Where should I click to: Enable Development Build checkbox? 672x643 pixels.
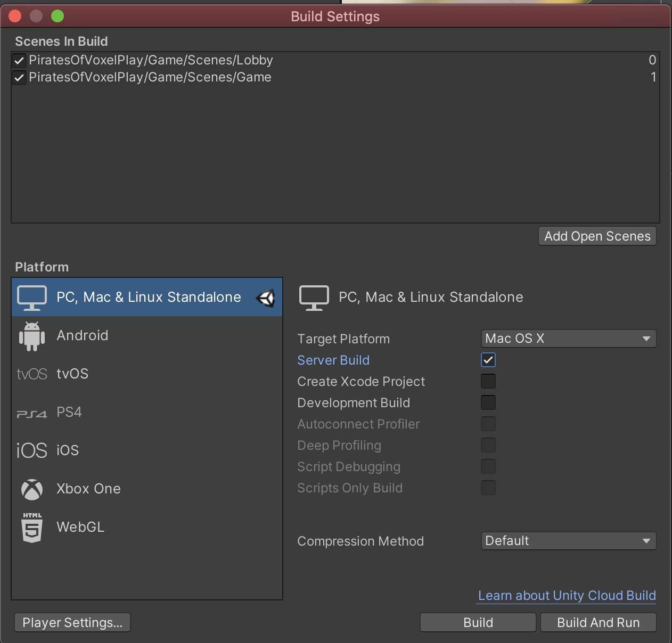coord(488,402)
